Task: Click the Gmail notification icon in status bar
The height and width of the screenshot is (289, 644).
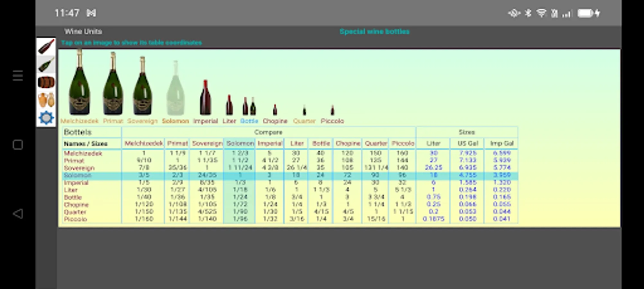Action: click(x=91, y=13)
